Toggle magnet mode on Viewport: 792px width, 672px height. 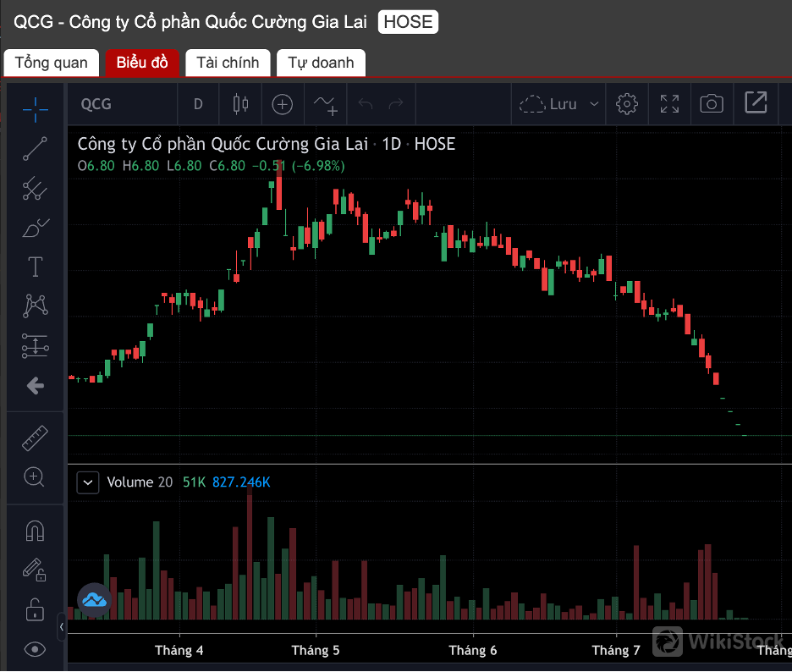pyautogui.click(x=35, y=531)
